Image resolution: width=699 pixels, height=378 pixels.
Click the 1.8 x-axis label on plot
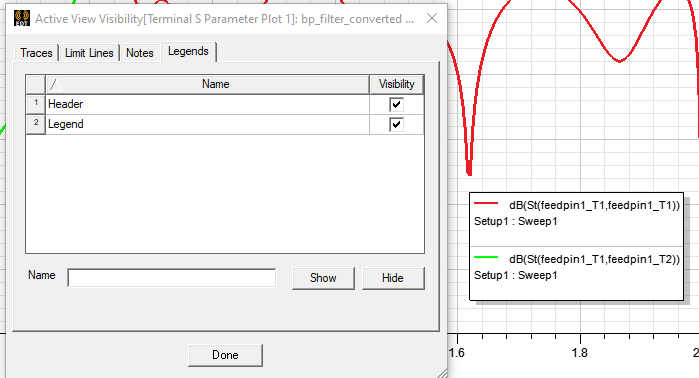click(580, 353)
